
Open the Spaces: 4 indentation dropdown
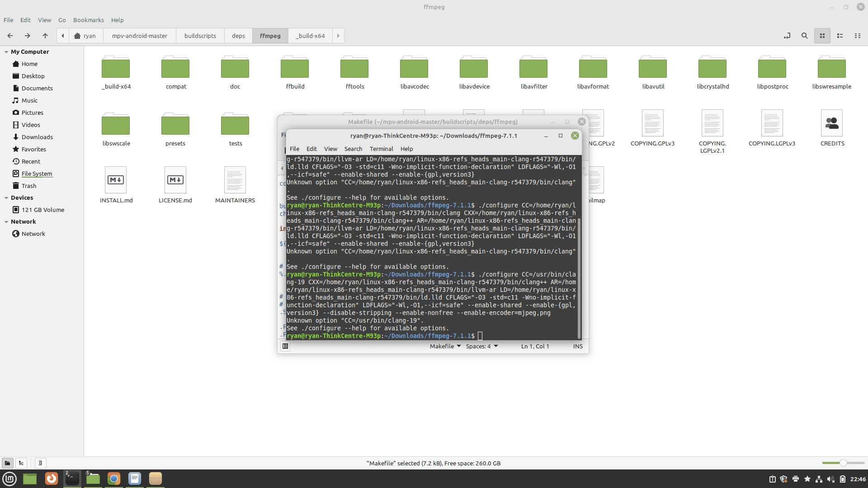point(481,347)
